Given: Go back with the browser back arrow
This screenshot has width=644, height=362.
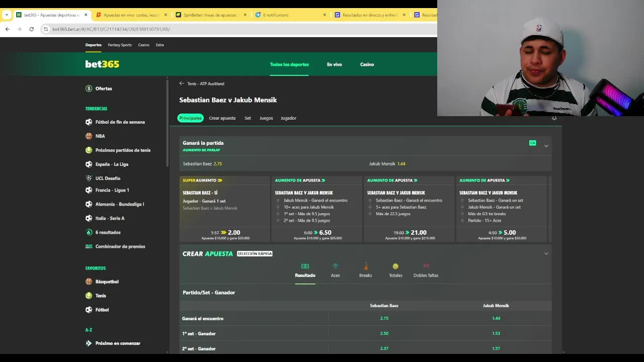Looking at the screenshot, I should tap(7, 29).
